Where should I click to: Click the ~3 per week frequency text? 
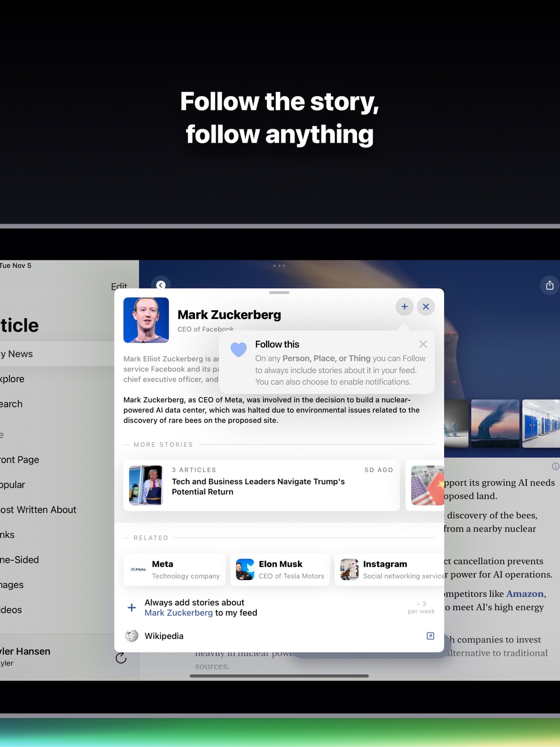point(421,607)
